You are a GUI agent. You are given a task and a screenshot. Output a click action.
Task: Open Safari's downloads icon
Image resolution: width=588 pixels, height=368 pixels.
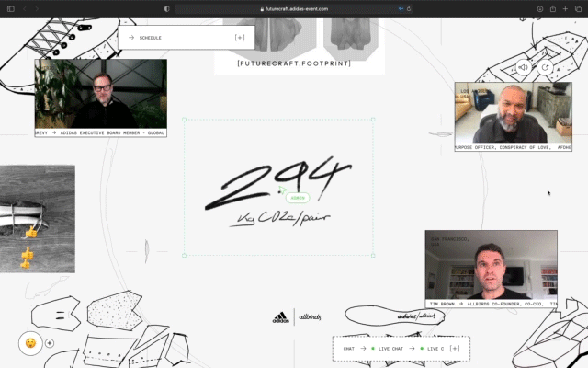point(540,8)
